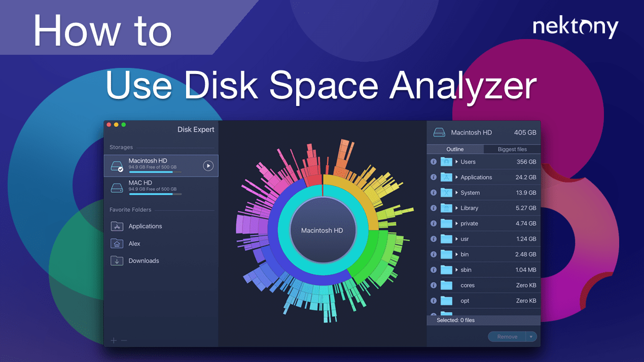Start scanning Macintosh HD with the play button
This screenshot has width=644, height=362.
pyautogui.click(x=208, y=165)
